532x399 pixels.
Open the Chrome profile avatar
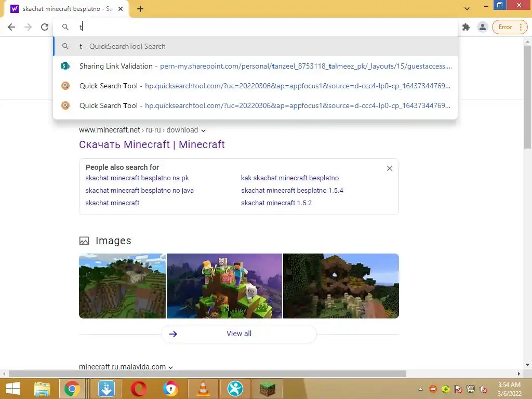(x=483, y=27)
